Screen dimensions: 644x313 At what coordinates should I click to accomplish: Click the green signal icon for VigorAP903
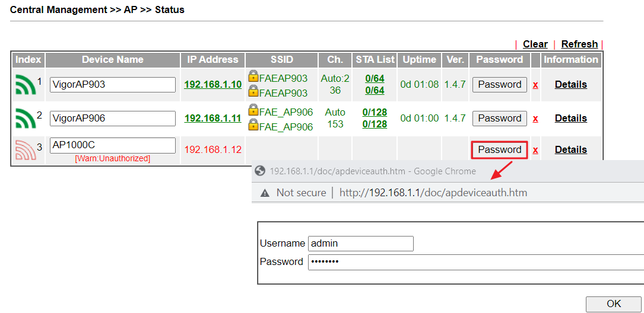coord(26,85)
